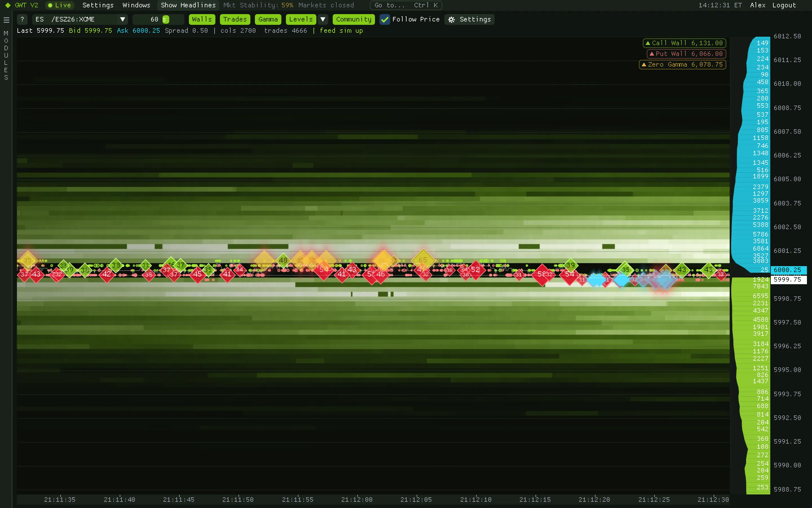Click the 6005.00 price axis label
Viewport: 812px width, 508px height.
coord(787,179)
